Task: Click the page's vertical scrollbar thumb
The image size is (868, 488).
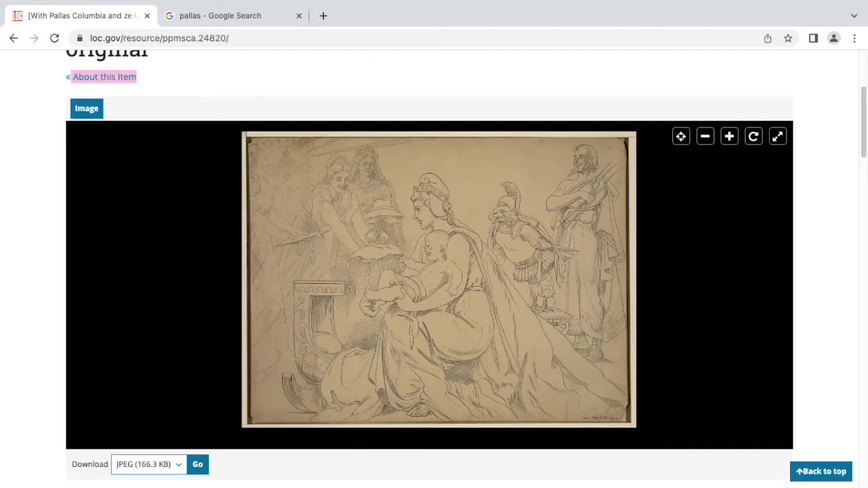Action: tap(864, 122)
